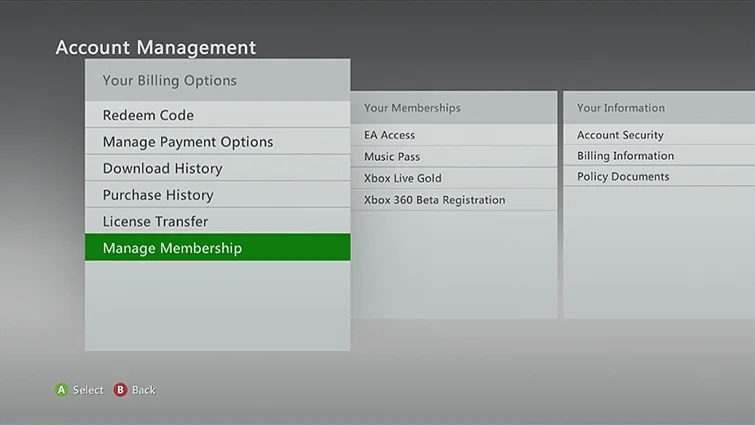Viewport: 755px width, 425px height.
Task: Open Purchase History entry
Action: pos(218,194)
